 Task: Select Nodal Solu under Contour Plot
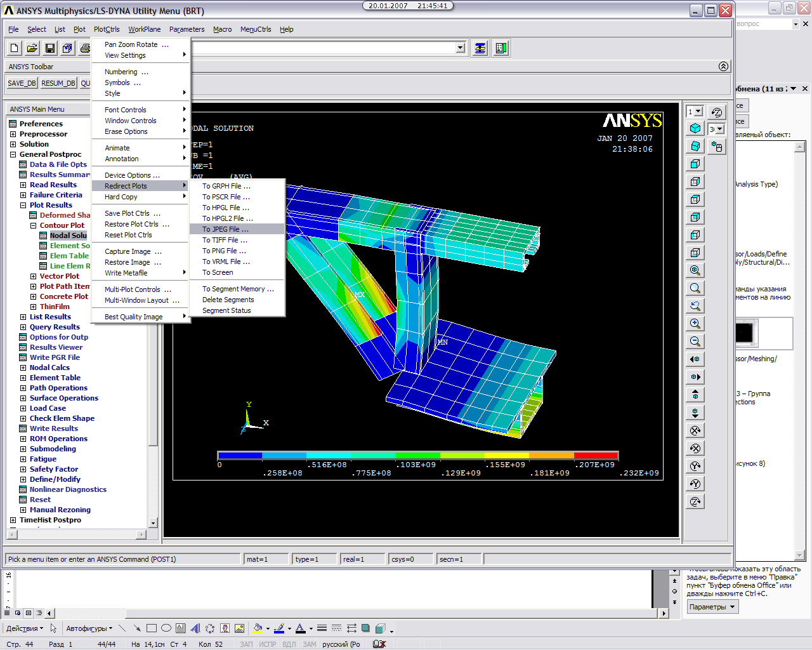pos(69,235)
